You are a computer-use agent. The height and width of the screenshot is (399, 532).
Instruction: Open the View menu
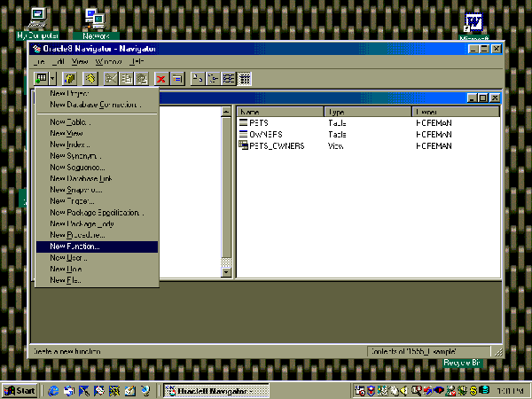(x=80, y=62)
